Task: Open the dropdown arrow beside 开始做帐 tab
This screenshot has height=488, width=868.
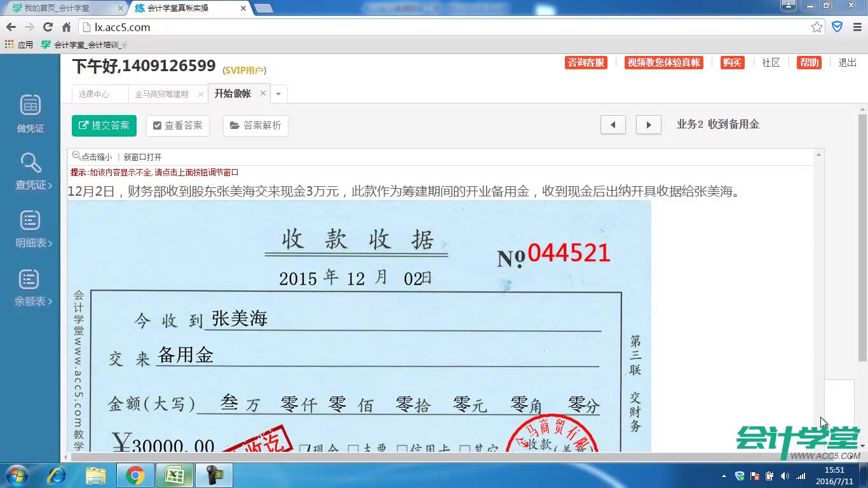Action: 278,93
